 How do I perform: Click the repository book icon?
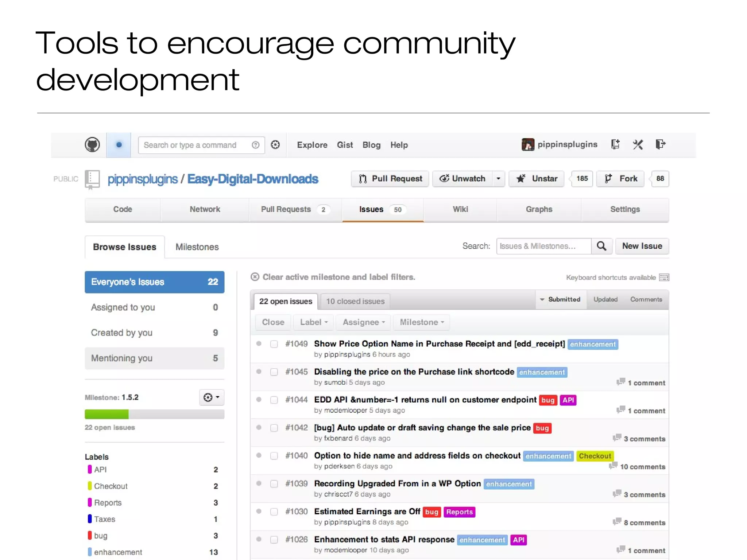click(x=92, y=179)
